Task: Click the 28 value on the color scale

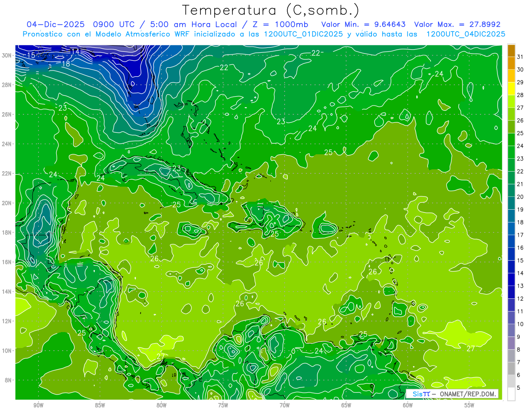Action: point(520,95)
